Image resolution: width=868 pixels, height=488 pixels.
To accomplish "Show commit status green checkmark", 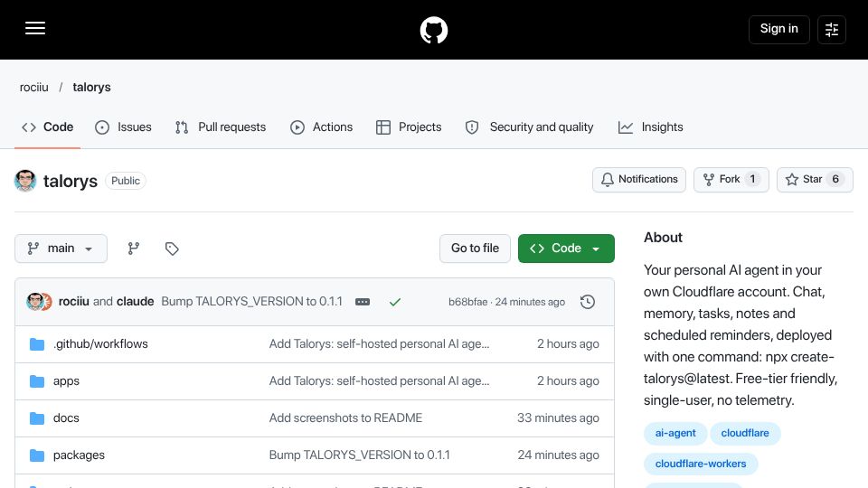I will point(395,302).
